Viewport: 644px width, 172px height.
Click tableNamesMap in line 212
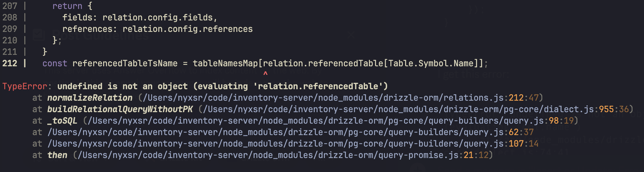[x=225, y=63]
